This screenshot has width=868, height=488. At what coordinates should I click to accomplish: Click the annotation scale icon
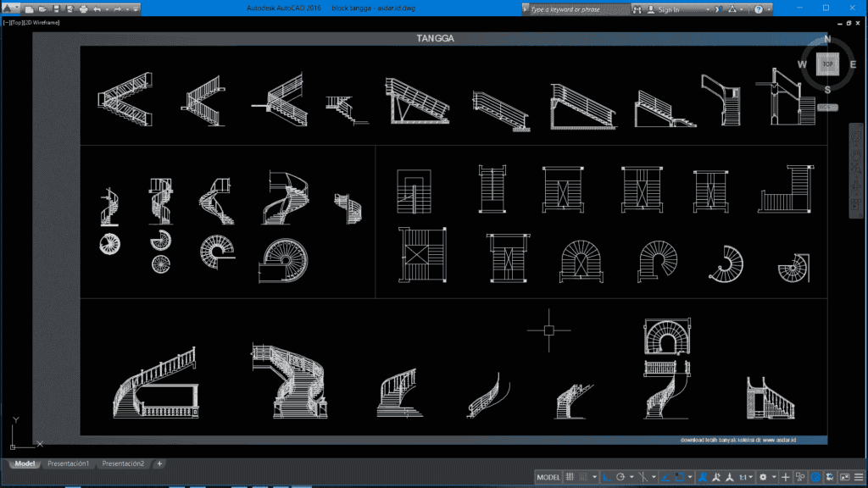tap(730, 477)
